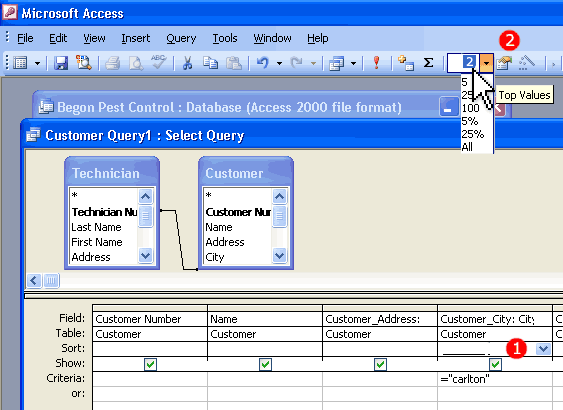
Task: Minimize the Begon Pest Control Database window
Action: 448,107
